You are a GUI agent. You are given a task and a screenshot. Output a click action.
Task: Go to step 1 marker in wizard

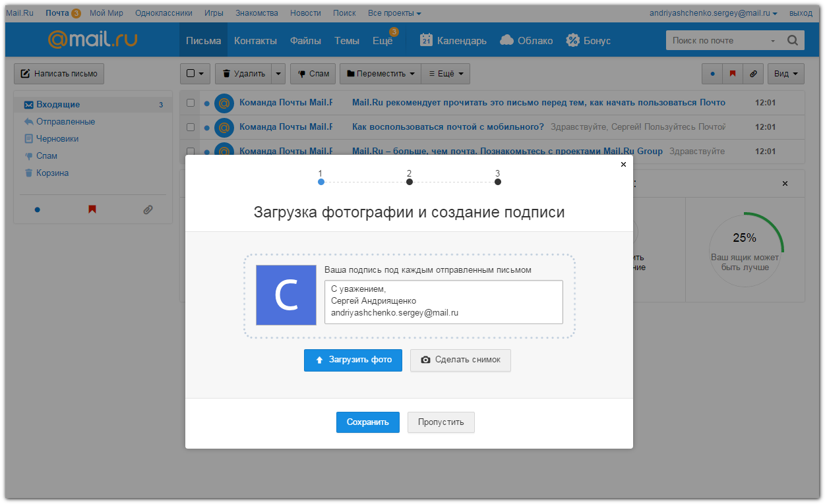click(x=321, y=182)
